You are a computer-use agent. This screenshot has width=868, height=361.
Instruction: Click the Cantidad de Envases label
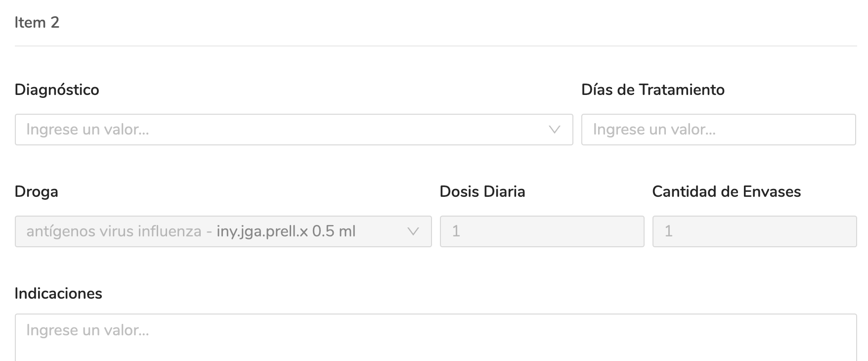(x=727, y=192)
